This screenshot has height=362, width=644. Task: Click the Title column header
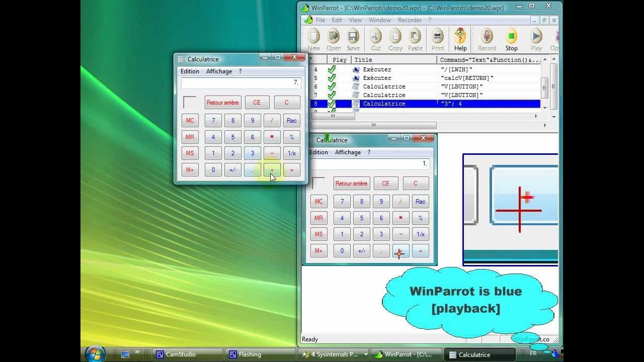[x=394, y=60]
